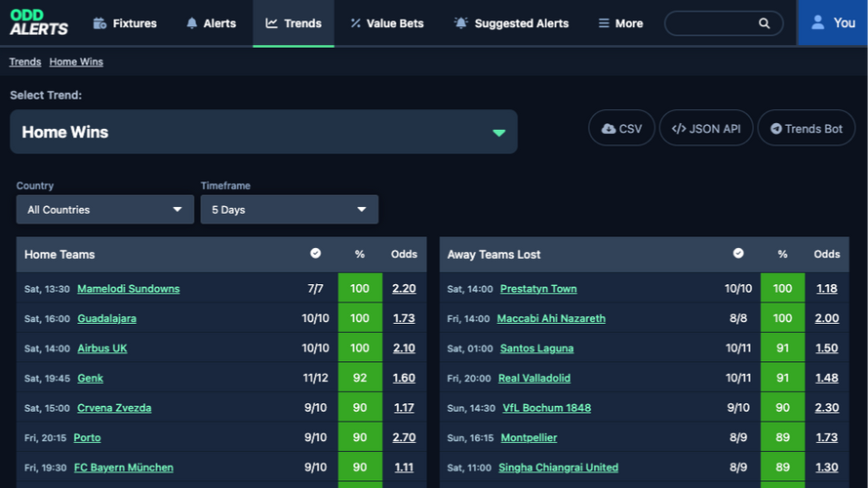
Task: Open the Trends Bot button
Action: 806,129
